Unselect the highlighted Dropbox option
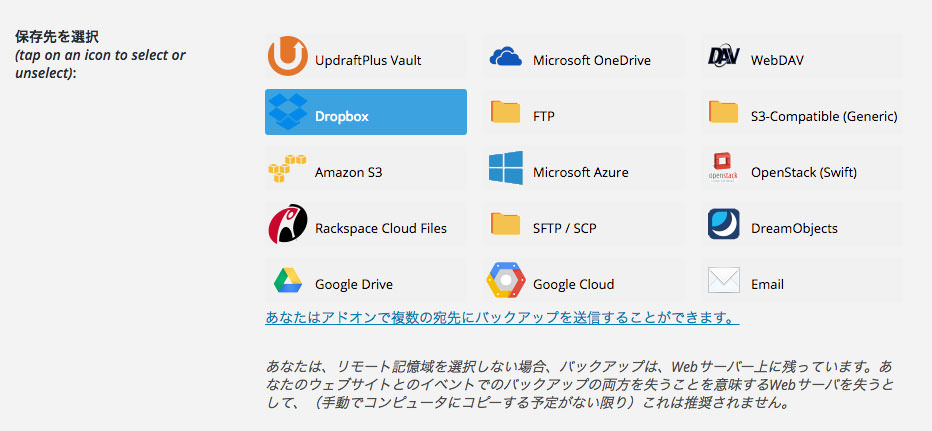Screen dimensions: 932x431 pyautogui.click(x=366, y=112)
